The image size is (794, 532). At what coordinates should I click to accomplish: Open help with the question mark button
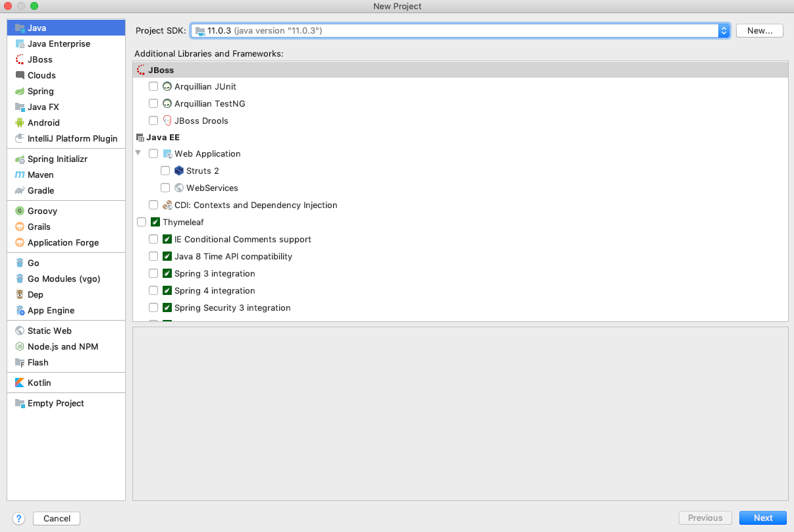(x=19, y=518)
